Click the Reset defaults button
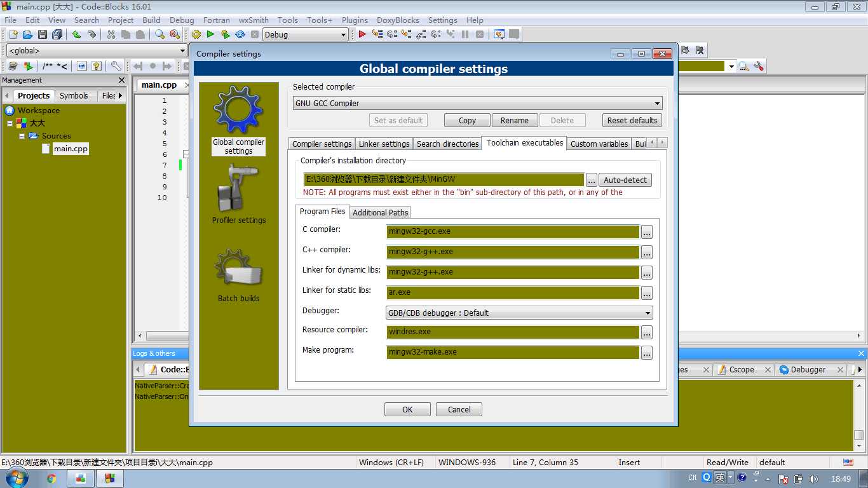868x488 pixels. coord(632,120)
